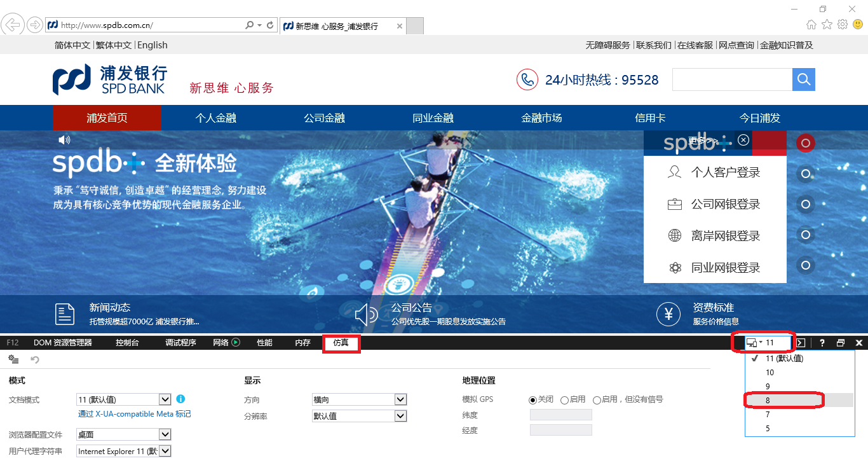This screenshot has width=868, height=463.
Task: Choose document mode 7 from list
Action: click(x=799, y=414)
